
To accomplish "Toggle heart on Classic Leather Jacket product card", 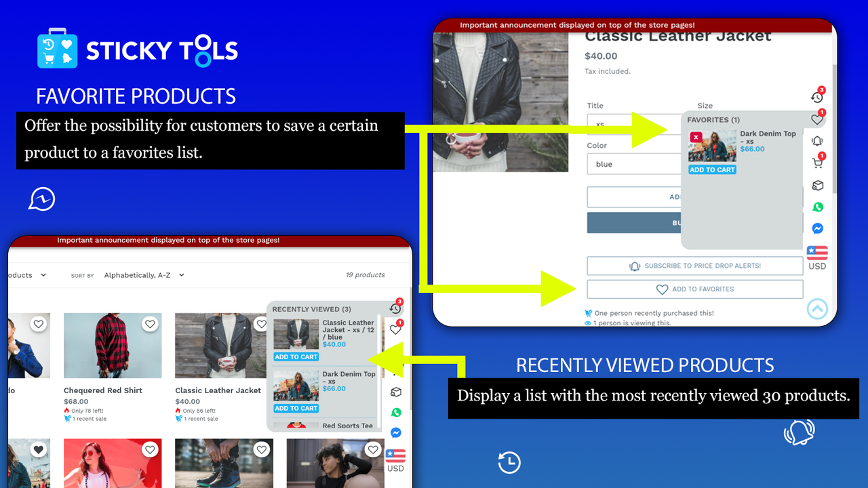I will [x=261, y=325].
